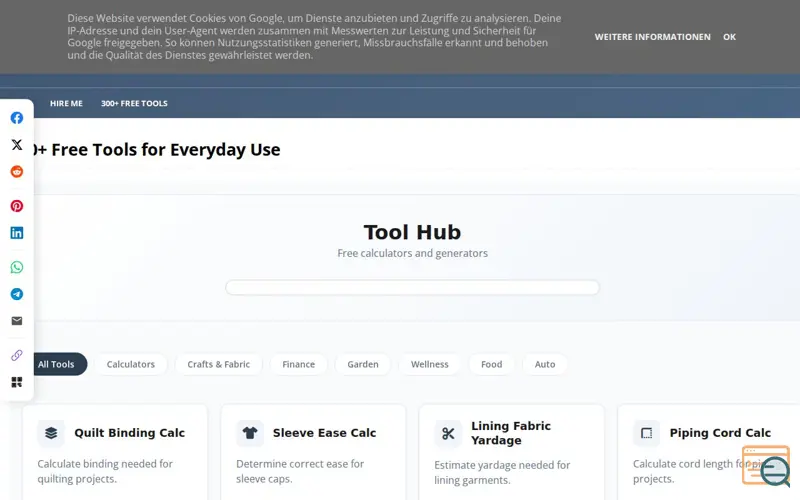Click the Piping Cord Calc square icon
Image resolution: width=800 pixels, height=500 pixels.
(646, 433)
